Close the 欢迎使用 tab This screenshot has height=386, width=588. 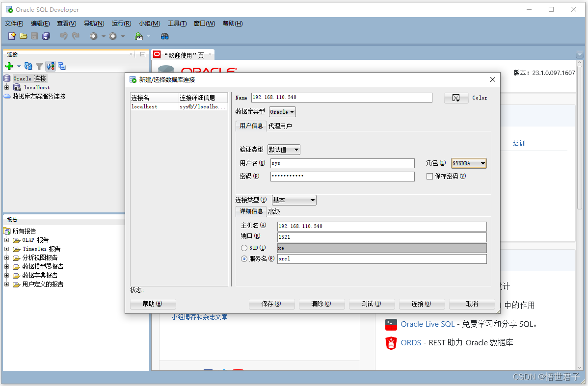210,54
